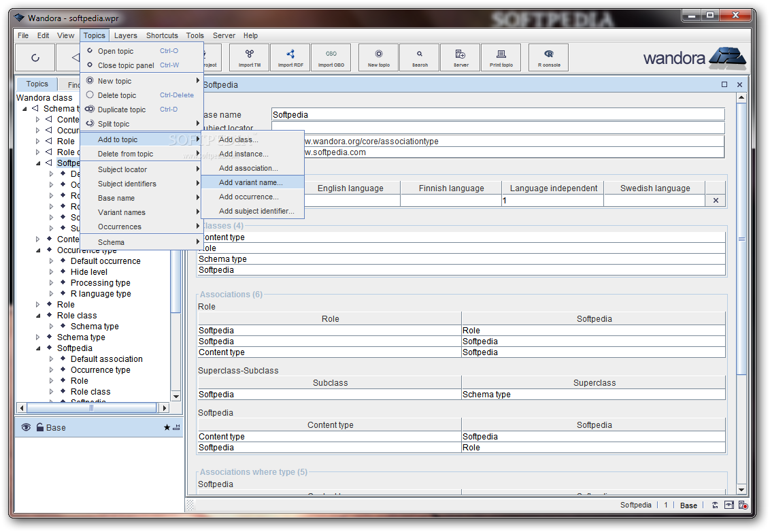Expand the Schema submenu
The image size is (770, 532).
coord(142,242)
